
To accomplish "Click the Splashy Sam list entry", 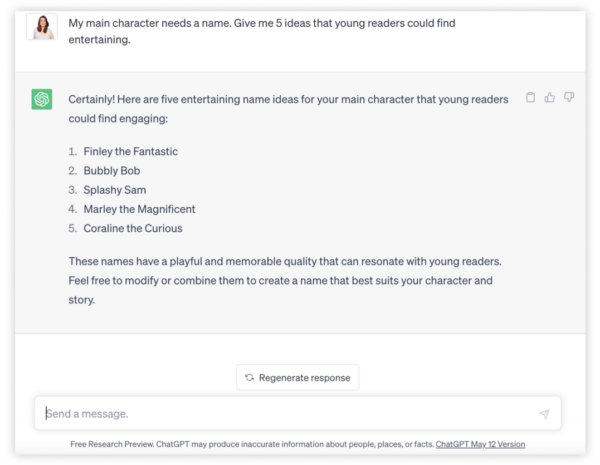I will 115,190.
